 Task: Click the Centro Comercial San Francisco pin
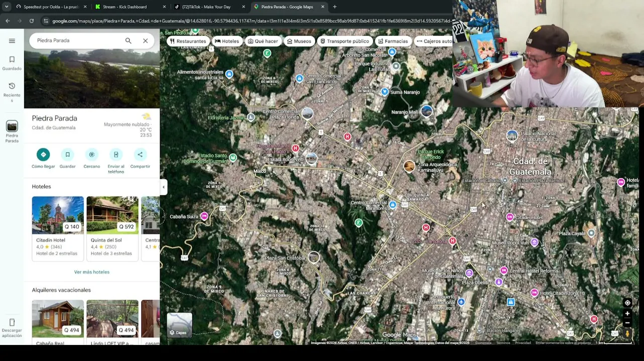300,78
